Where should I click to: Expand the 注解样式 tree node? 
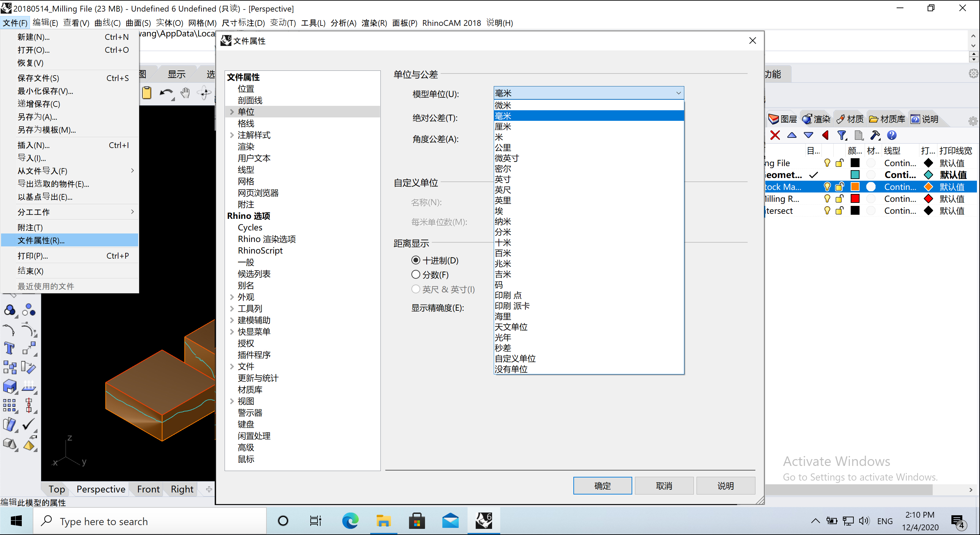click(x=232, y=135)
